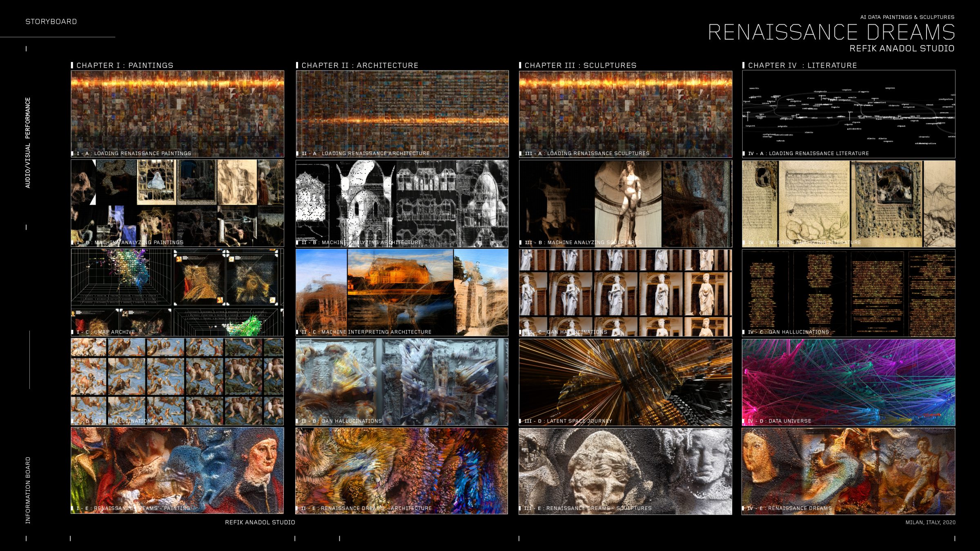Click the 'STORYBOARD' label at top left
Image resolution: width=980 pixels, height=551 pixels.
51,22
